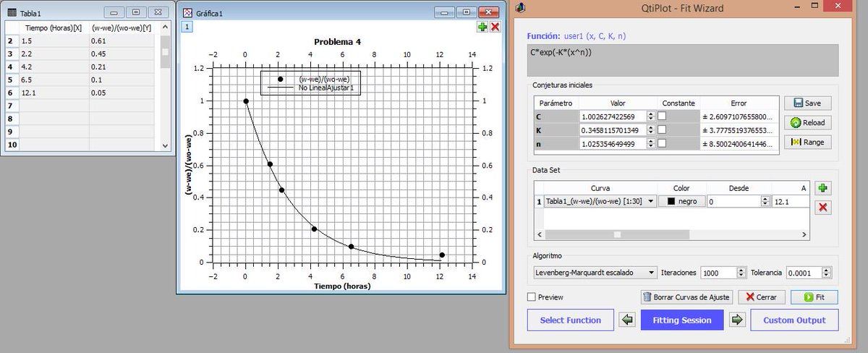The height and width of the screenshot is (353, 868).
Task: Add a data set with the green plus
Action: pos(822,188)
